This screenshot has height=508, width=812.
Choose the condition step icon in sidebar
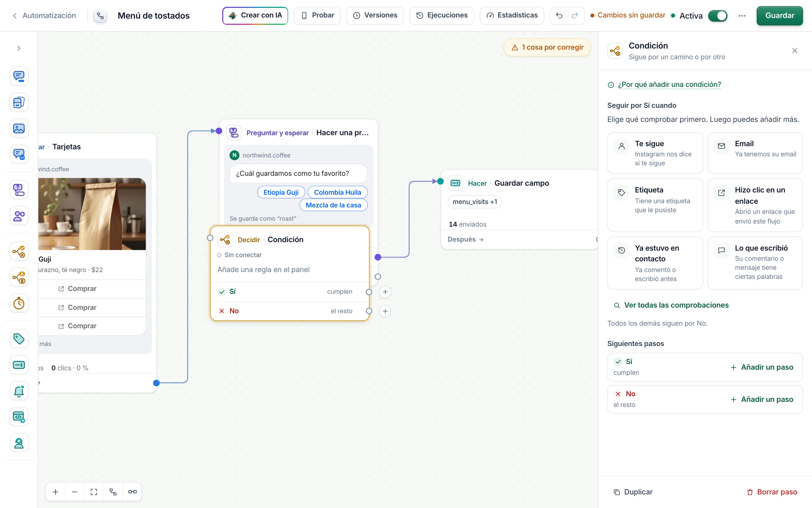point(19,251)
